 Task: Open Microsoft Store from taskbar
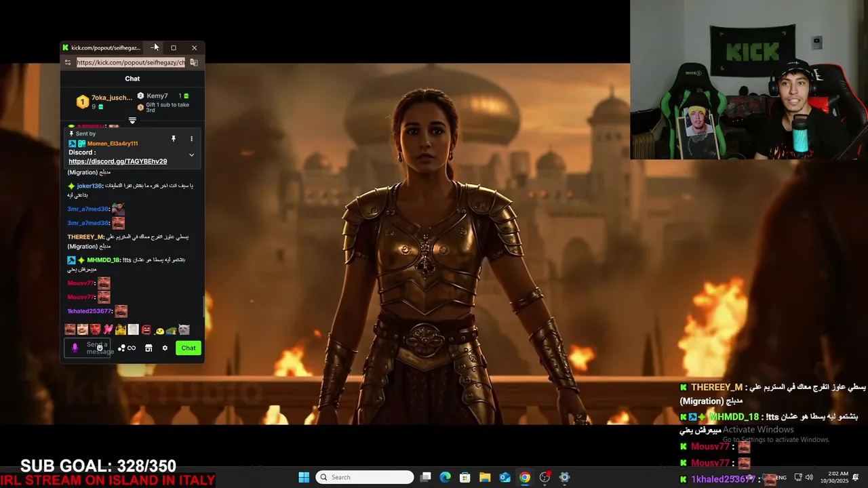click(465, 477)
